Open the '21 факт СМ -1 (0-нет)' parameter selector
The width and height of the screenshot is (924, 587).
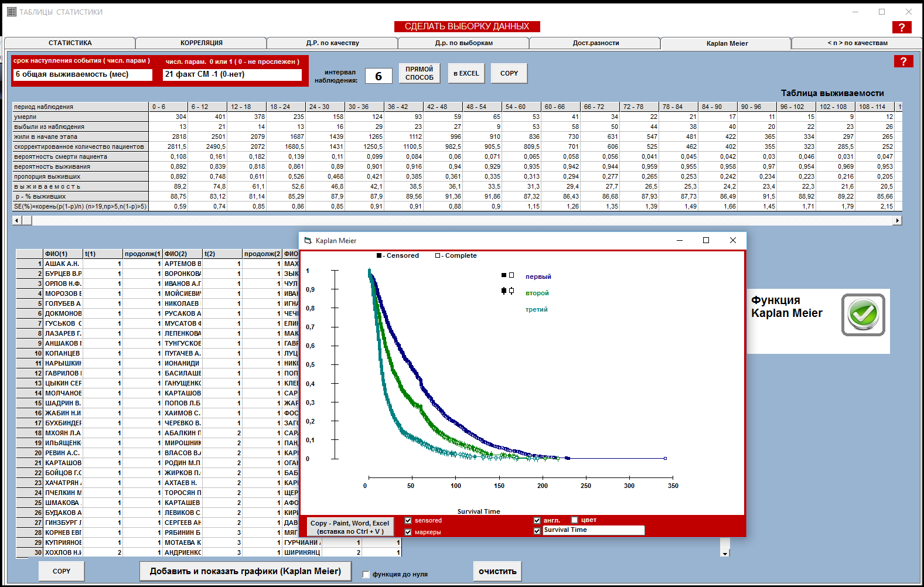232,74
